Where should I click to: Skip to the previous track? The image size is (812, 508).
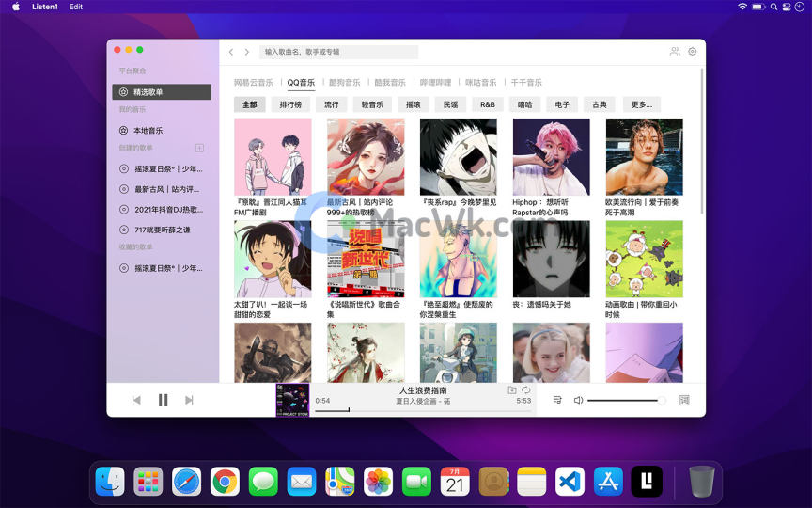click(136, 400)
